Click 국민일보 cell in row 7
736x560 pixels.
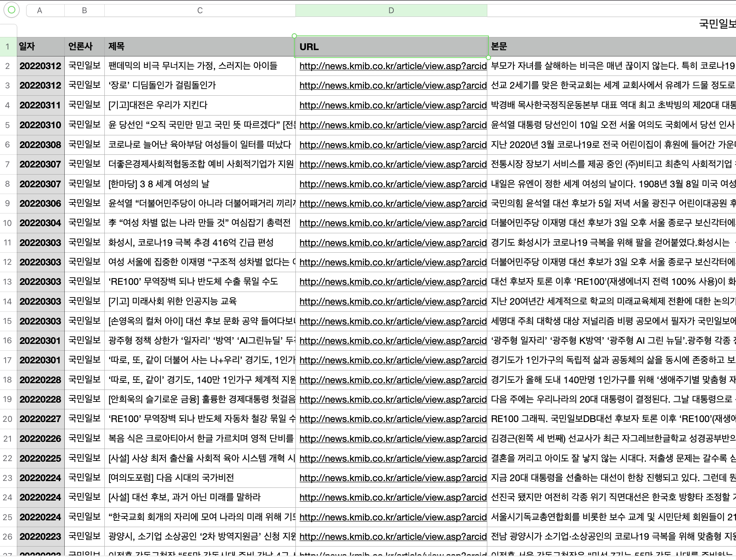(85, 164)
